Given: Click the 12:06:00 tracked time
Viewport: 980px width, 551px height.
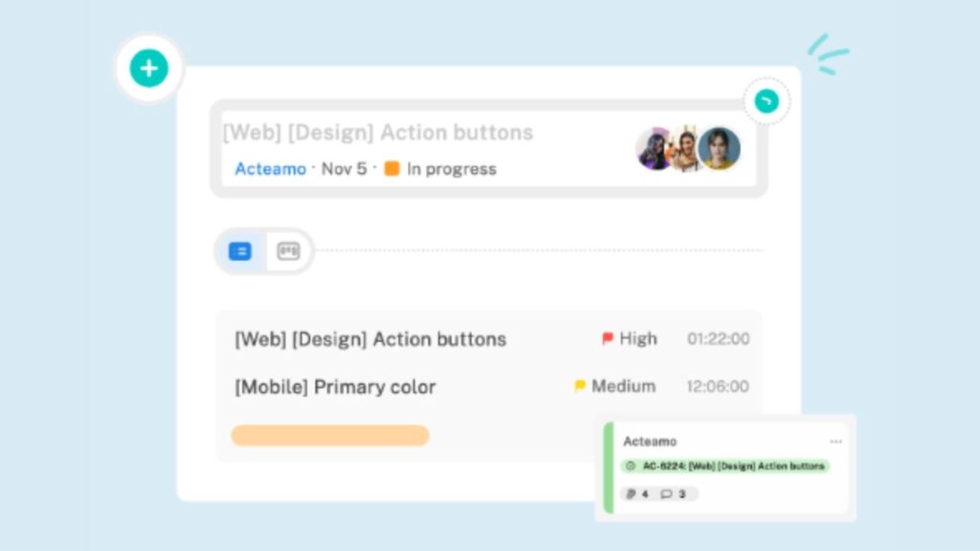Looking at the screenshot, I should tap(718, 386).
